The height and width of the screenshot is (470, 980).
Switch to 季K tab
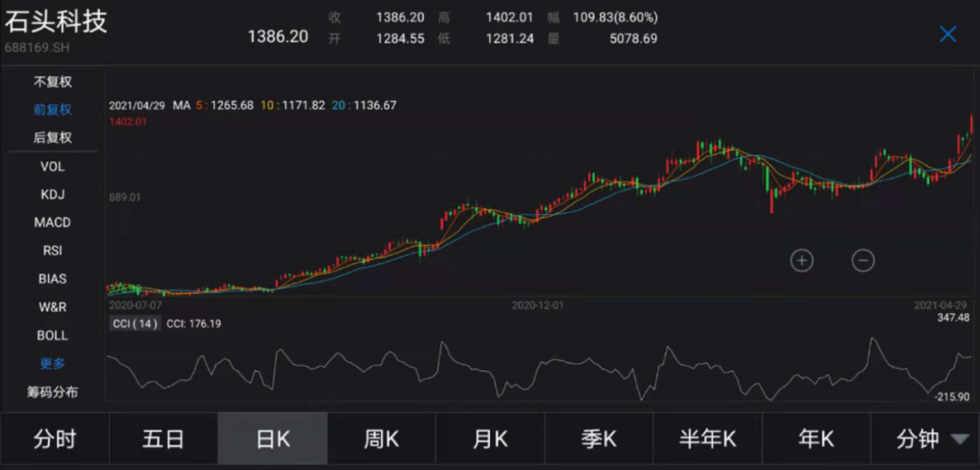pyautogui.click(x=599, y=439)
